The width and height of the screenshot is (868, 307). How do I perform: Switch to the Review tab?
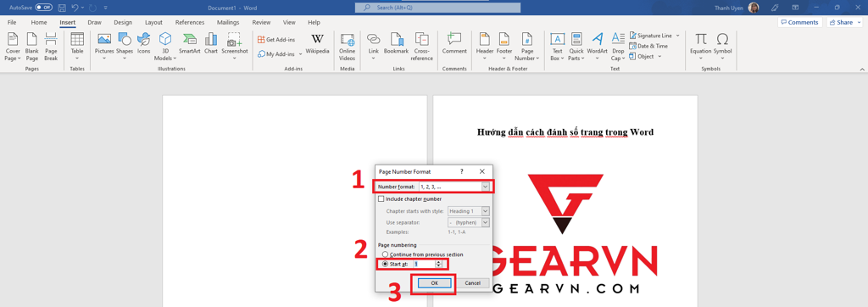tap(261, 23)
